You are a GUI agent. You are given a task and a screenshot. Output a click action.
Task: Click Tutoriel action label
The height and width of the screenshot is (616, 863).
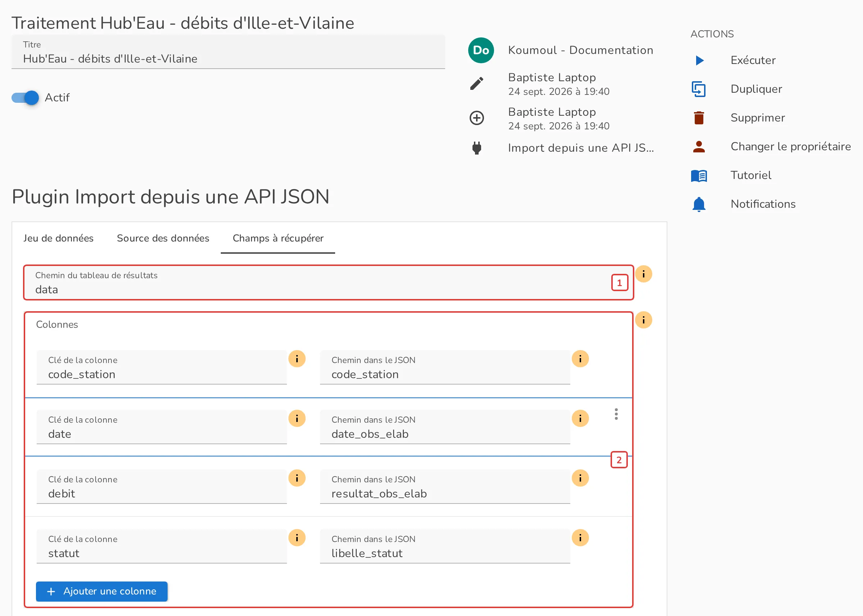751,176
